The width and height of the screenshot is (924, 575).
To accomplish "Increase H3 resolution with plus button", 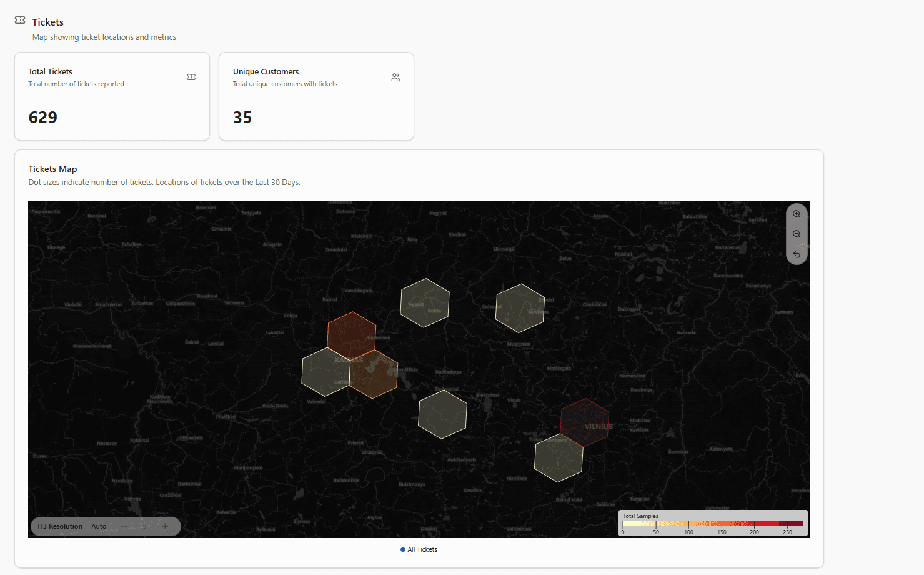I will point(165,526).
